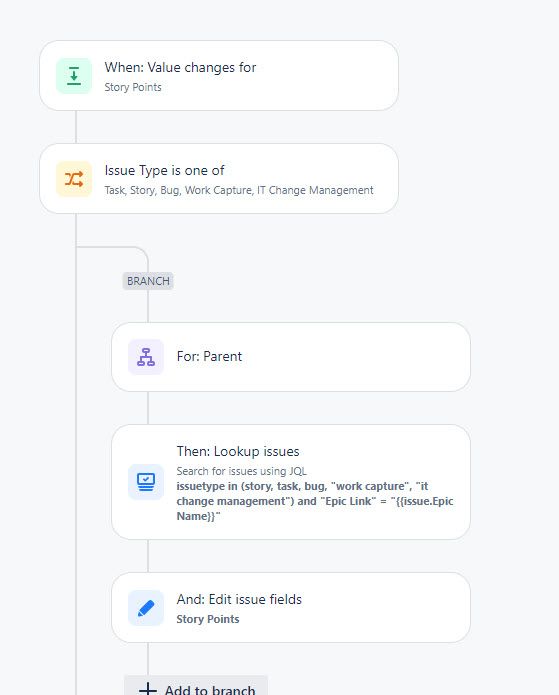559x695 pixels.
Task: Select the For: Parent branch card
Action: (291, 357)
